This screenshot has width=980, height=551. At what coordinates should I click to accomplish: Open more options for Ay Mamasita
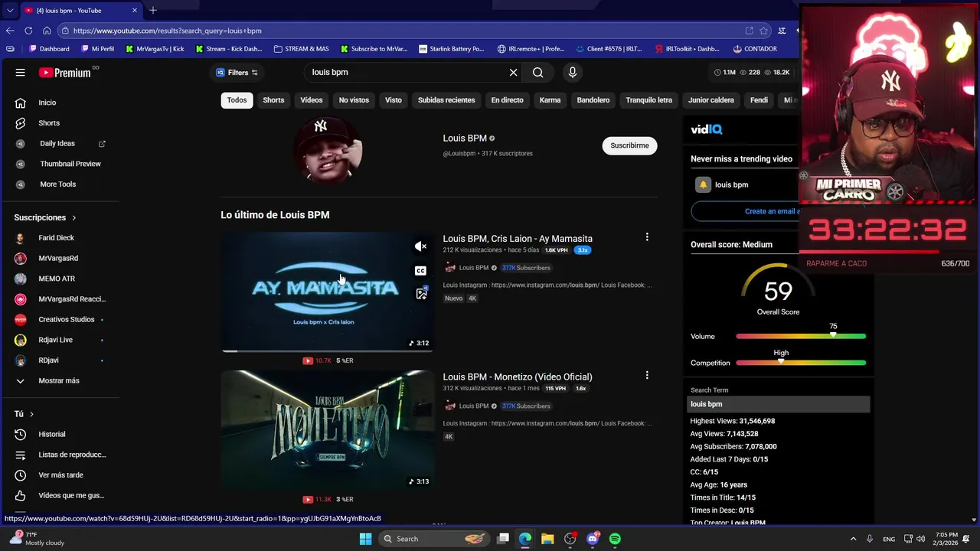click(647, 237)
